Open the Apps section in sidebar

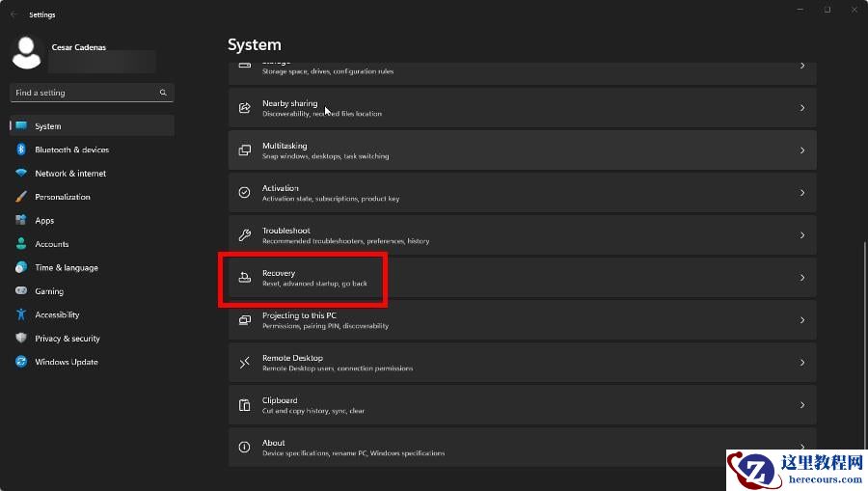pos(44,221)
